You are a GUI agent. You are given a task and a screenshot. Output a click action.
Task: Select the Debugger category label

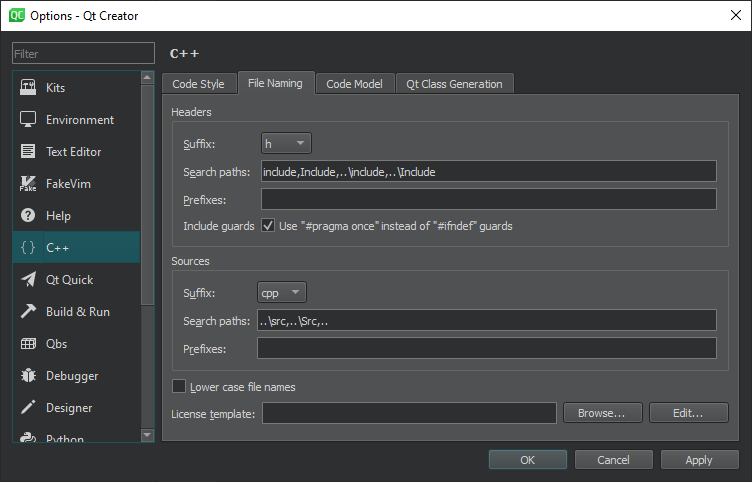[x=72, y=376]
